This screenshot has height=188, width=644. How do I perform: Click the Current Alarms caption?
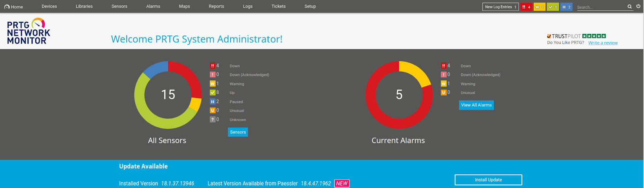coord(398,140)
